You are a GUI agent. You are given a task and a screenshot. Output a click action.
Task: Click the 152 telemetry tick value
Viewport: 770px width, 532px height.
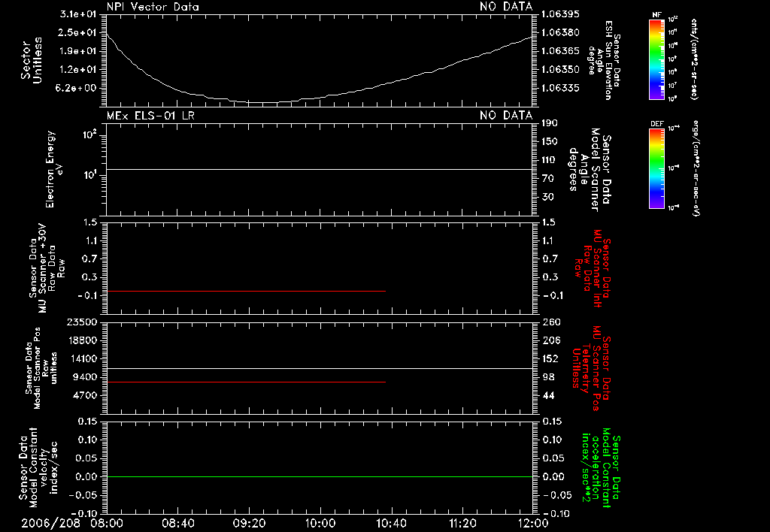[551, 358]
